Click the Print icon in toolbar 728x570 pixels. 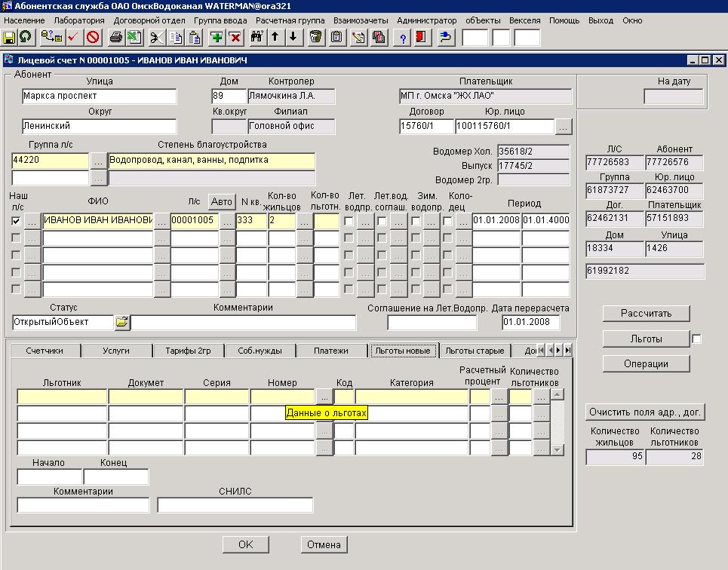click(115, 37)
